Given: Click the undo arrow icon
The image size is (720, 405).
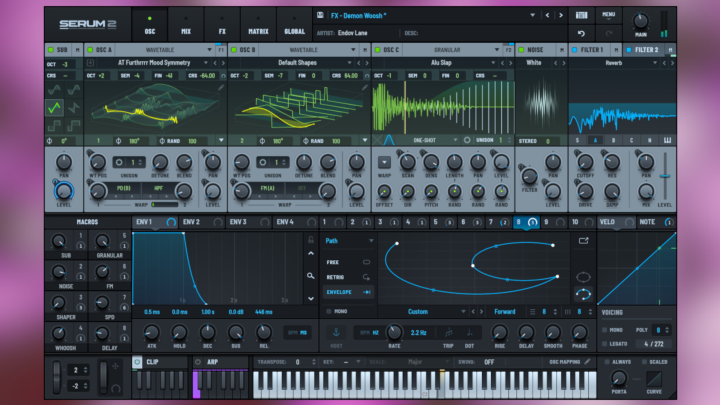Looking at the screenshot, I should (581, 34).
